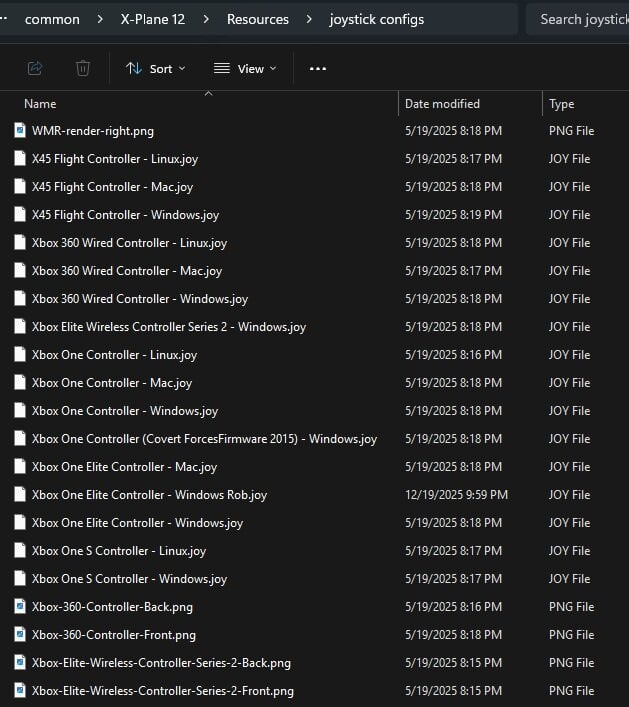Click the WMR-render-right.png file icon
Viewport: 629px width, 707px height.
click(x=20, y=131)
